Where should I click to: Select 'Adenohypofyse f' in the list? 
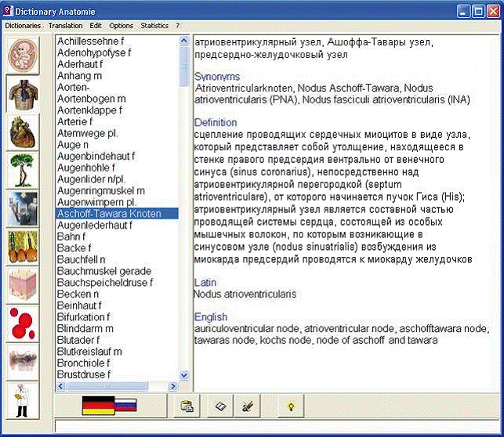(94, 52)
